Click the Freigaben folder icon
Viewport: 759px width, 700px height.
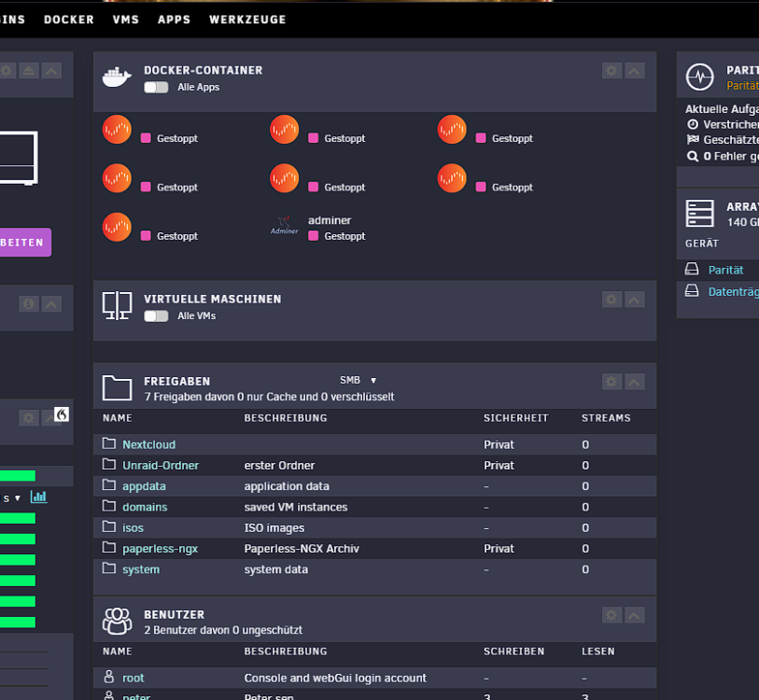coord(117,387)
